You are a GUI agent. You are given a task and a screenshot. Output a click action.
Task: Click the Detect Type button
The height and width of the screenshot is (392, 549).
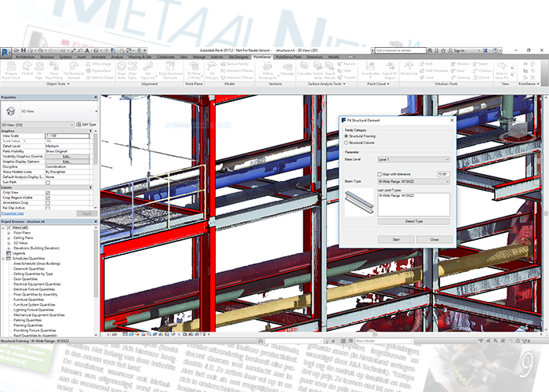click(413, 222)
